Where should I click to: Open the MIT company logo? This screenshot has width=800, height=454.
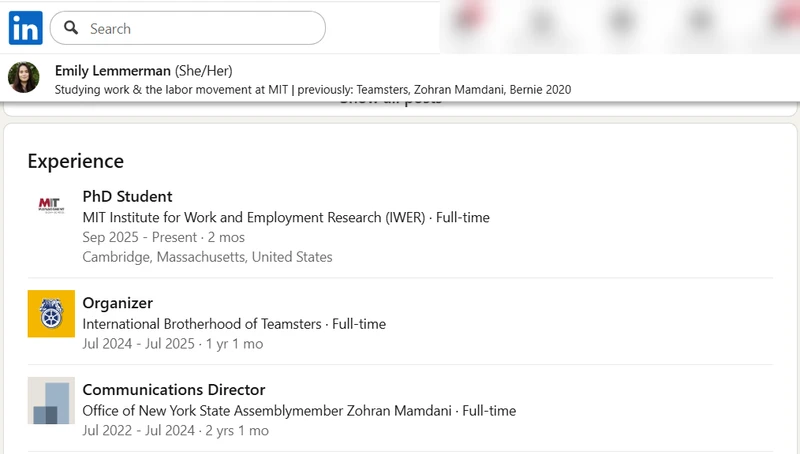(x=50, y=204)
